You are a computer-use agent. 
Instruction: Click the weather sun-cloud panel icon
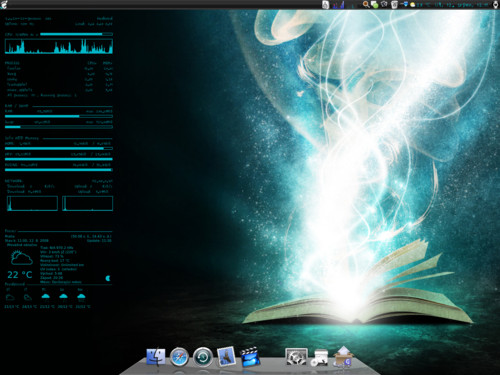[x=413, y=5]
